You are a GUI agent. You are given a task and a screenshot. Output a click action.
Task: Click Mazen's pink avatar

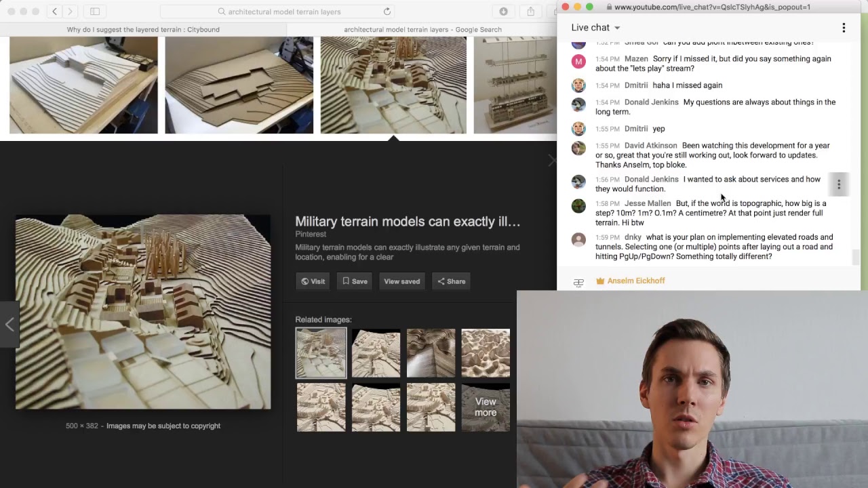coord(578,62)
